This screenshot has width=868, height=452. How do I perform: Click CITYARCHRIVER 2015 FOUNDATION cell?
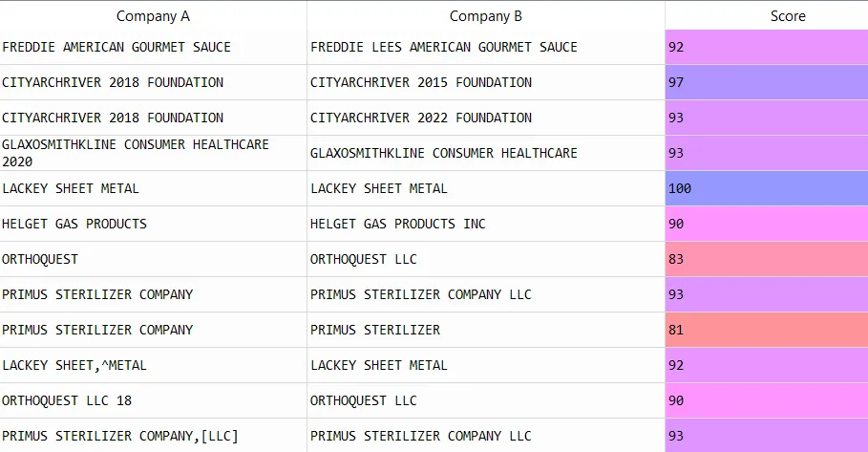pos(485,82)
